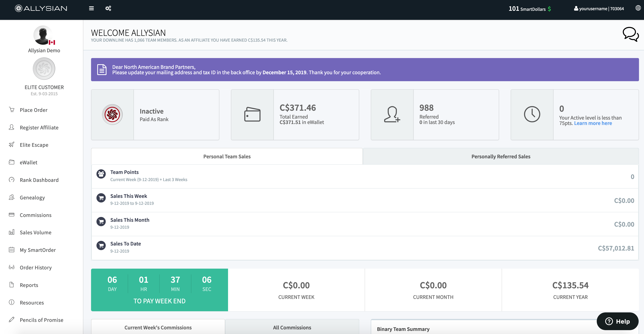
Task: Click the Register Affiliate person icon
Action: pyautogui.click(x=12, y=127)
